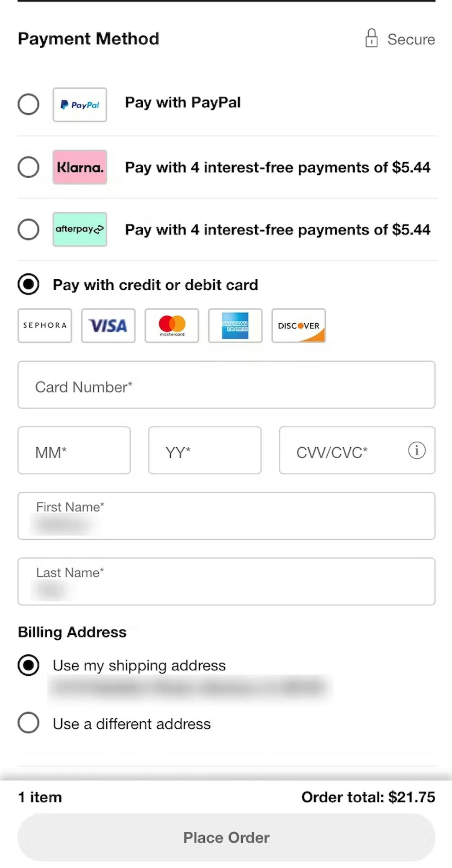
Task: Click the Card Number field
Action: [226, 385]
